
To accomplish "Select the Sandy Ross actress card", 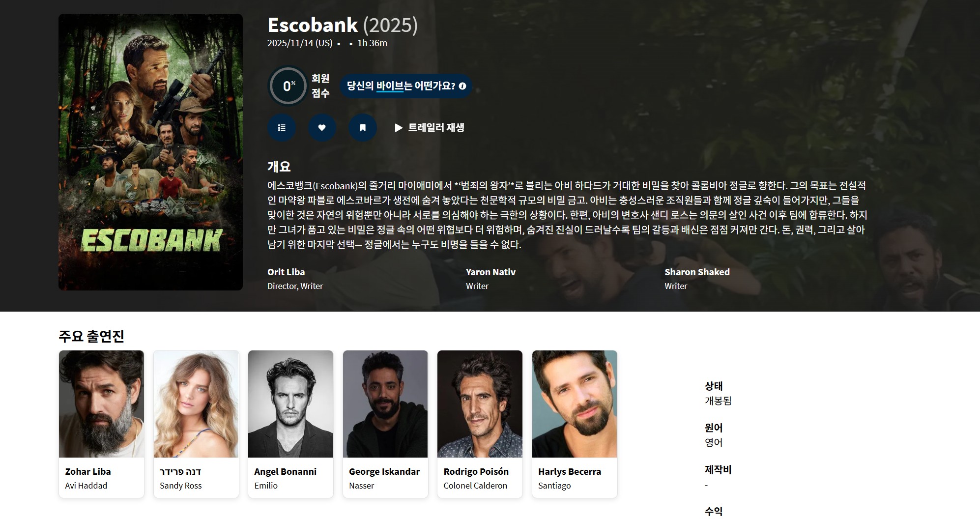I will [196, 424].
